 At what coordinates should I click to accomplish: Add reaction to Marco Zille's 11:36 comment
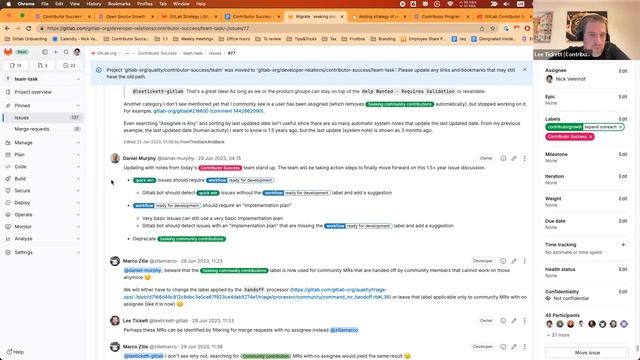pos(503,347)
